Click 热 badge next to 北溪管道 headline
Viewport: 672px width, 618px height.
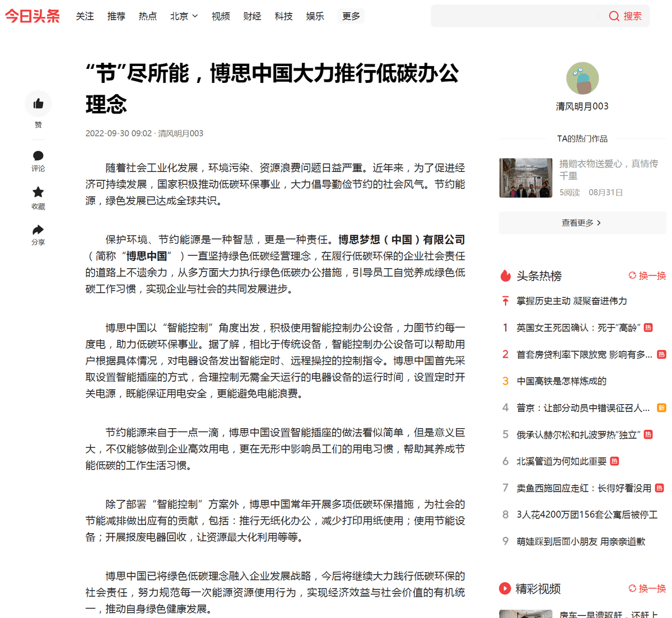click(614, 461)
